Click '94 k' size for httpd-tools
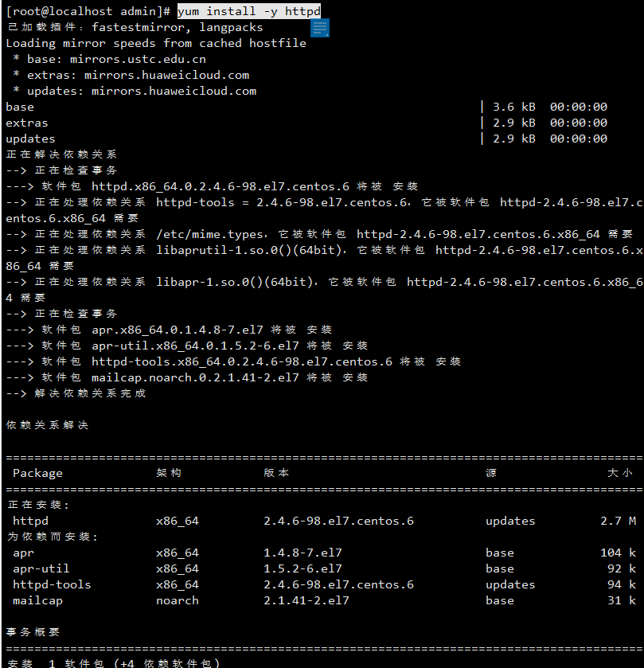 pos(622,584)
